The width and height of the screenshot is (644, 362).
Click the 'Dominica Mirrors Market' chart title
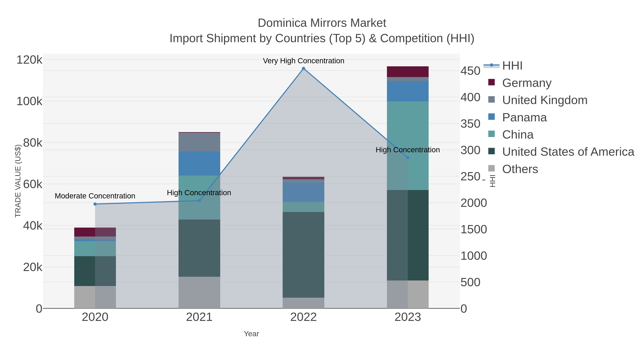pyautogui.click(x=322, y=23)
